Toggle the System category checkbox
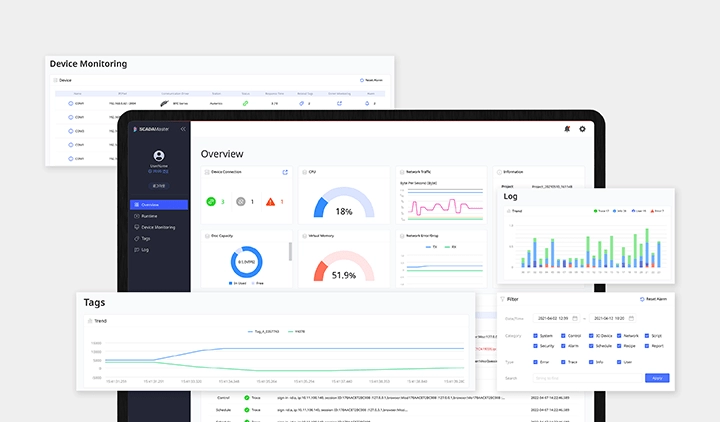Screen dimensions: 720x422 click(537, 336)
